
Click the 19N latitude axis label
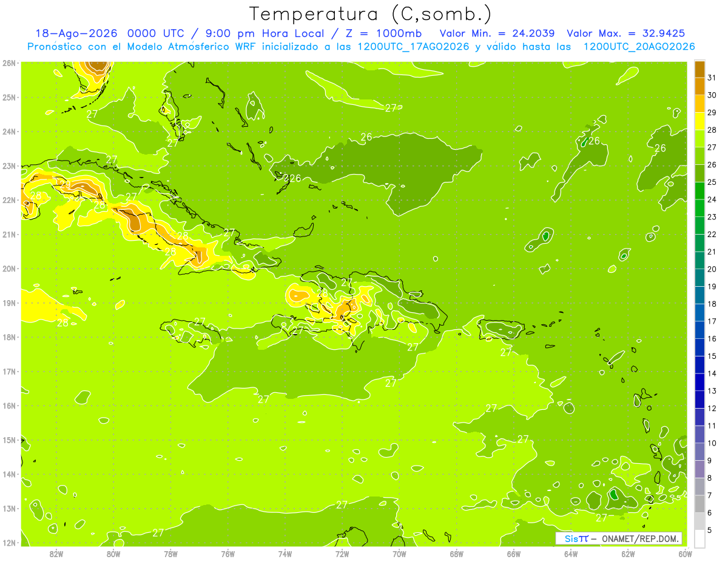tap(9, 303)
